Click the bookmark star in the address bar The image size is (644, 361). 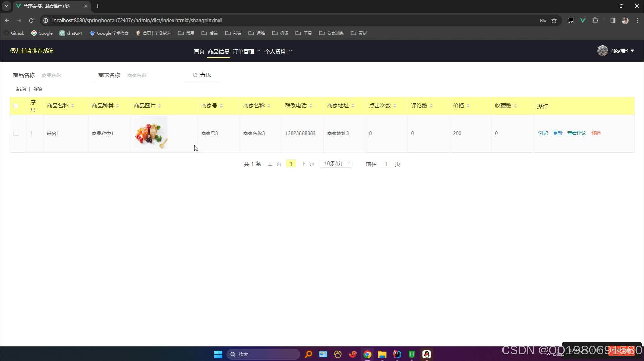pos(554,21)
